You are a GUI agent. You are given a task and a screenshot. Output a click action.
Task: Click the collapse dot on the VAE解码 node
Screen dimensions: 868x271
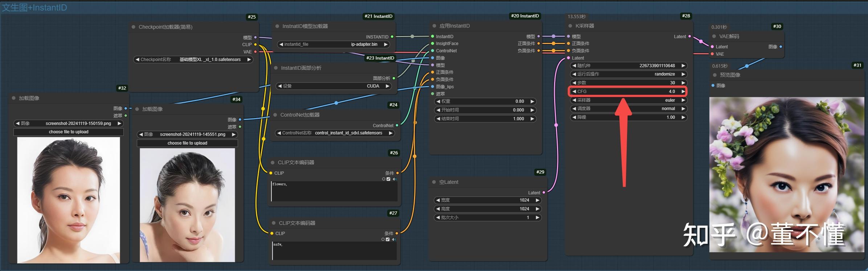coord(714,36)
